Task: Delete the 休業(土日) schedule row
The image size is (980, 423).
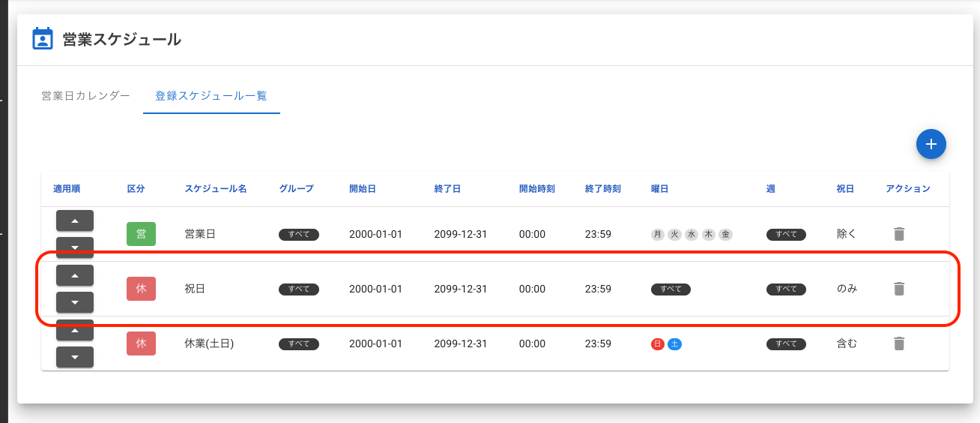Action: [899, 343]
